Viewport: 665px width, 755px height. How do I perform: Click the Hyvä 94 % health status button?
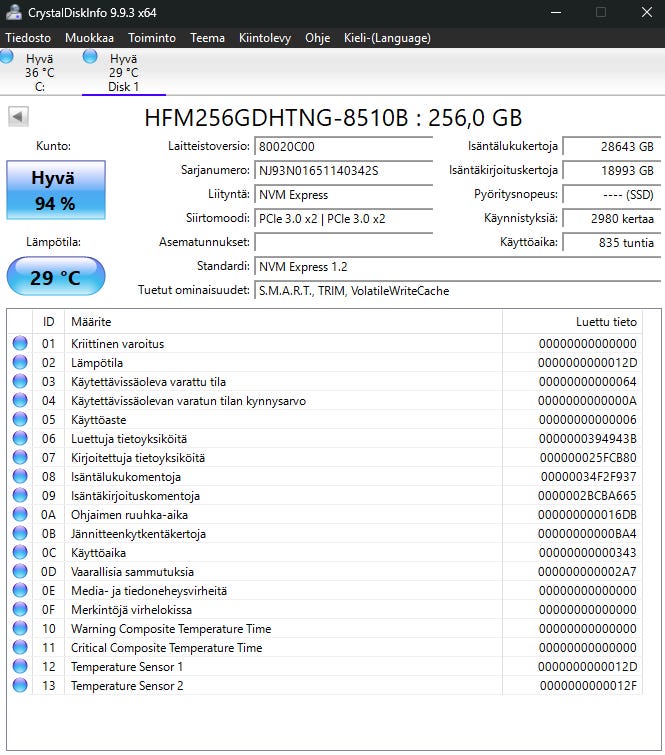pyautogui.click(x=56, y=190)
